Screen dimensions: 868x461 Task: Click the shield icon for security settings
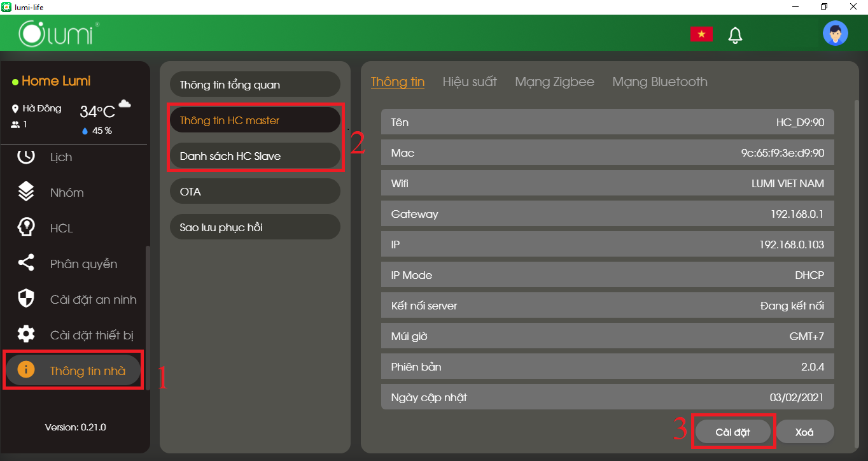[25, 299]
